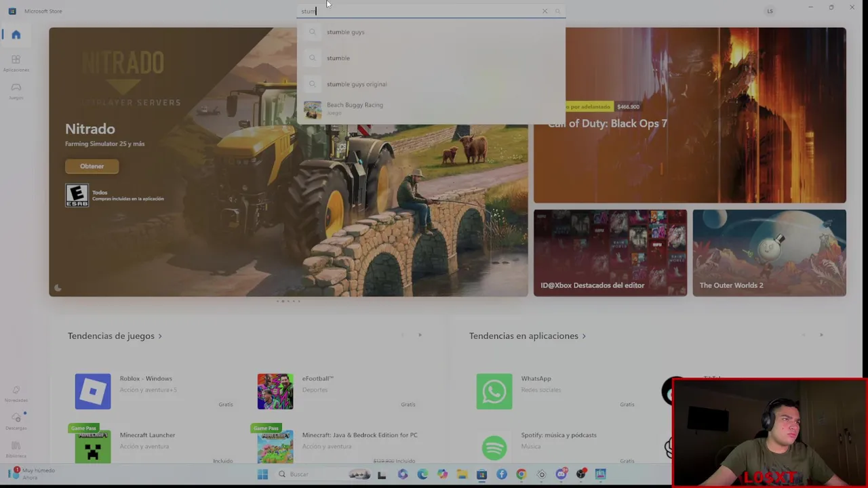Select the 'stumble guys' search suggestion
Image resolution: width=868 pixels, height=488 pixels.
pyautogui.click(x=431, y=32)
